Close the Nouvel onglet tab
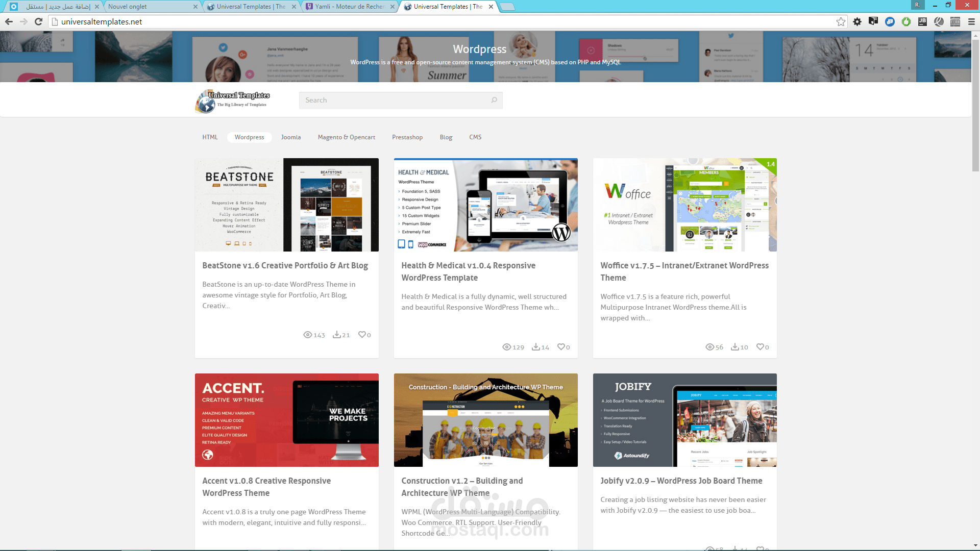Screen dimensions: 980x551 (x=195, y=7)
